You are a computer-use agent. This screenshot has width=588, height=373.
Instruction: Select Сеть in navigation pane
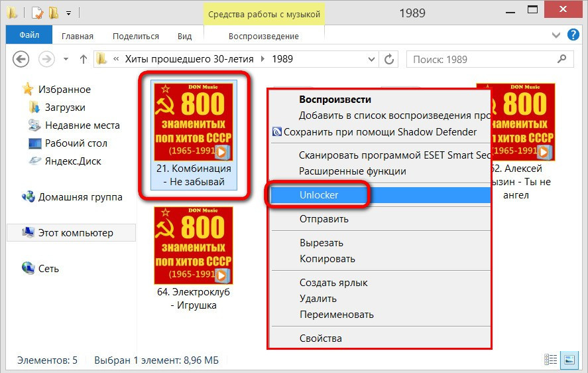pos(48,269)
